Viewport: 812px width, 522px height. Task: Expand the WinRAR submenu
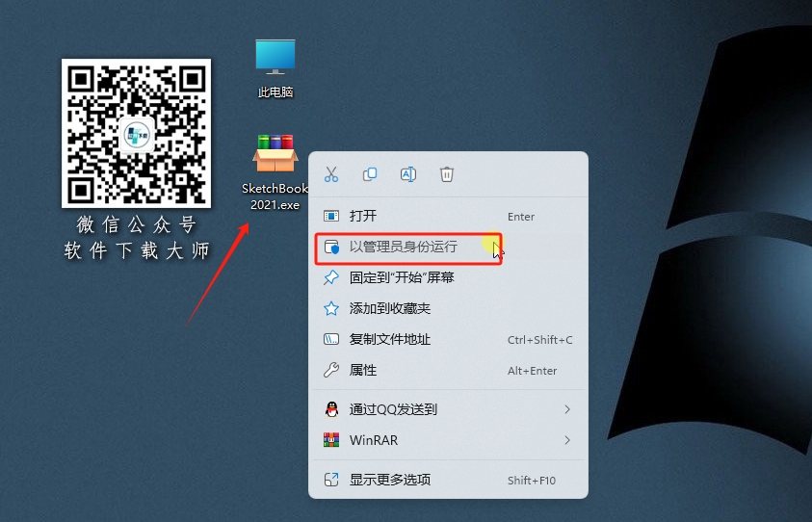(448, 440)
